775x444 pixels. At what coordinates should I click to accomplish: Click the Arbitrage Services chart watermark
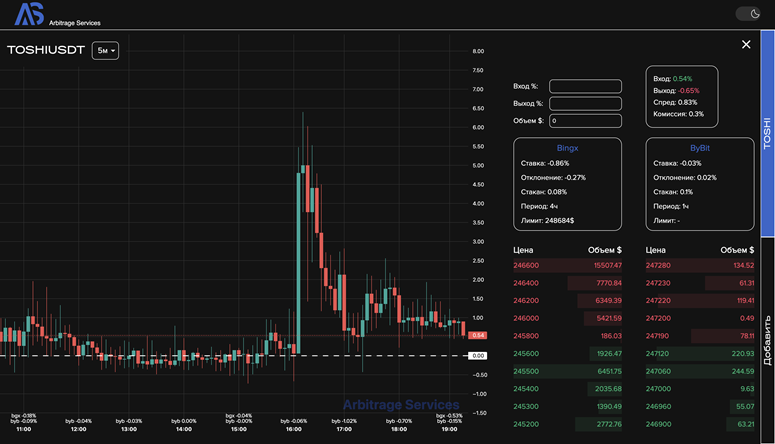coord(401,405)
